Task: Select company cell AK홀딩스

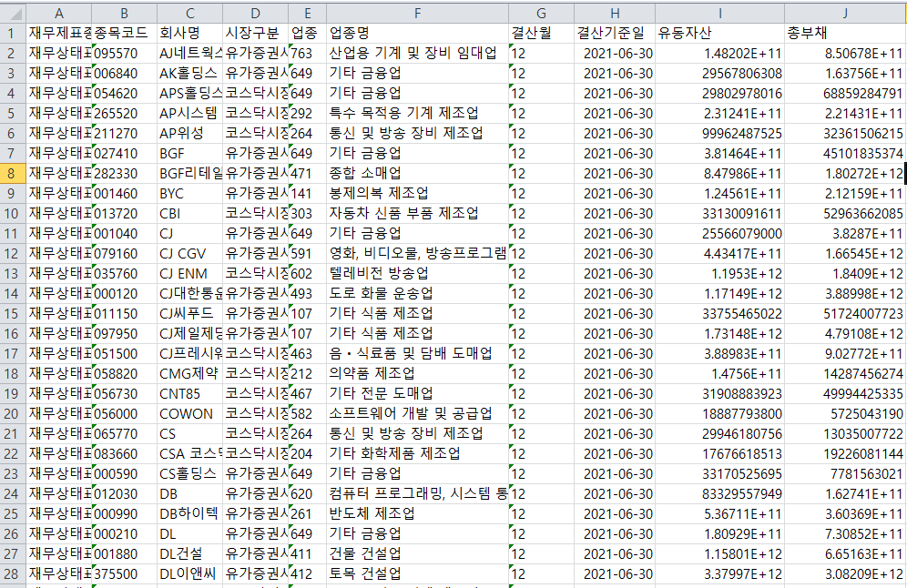Action: tap(189, 74)
